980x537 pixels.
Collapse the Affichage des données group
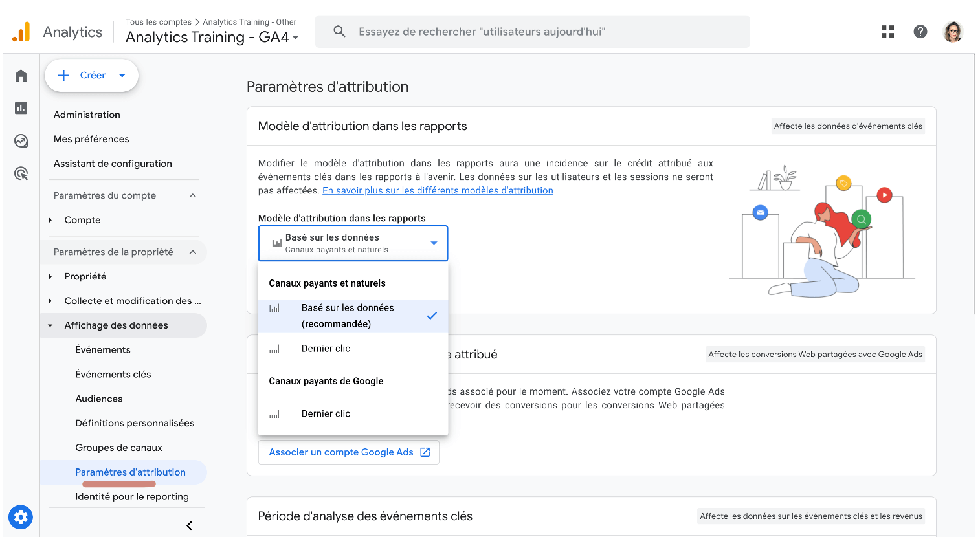(50, 325)
